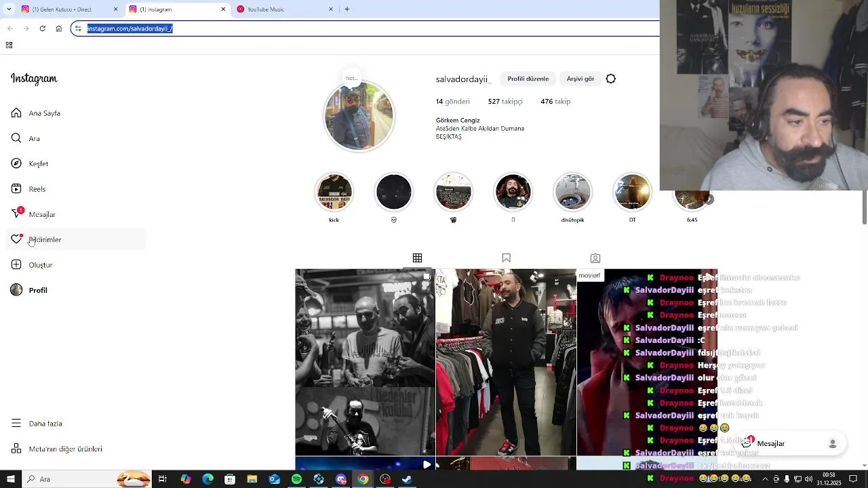
Task: Open Steam from taskbar
Action: click(407, 479)
